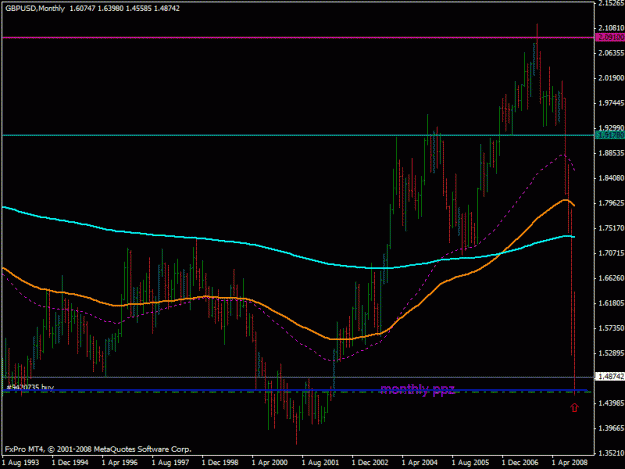Click the 1.66260 price scale label

611,278
